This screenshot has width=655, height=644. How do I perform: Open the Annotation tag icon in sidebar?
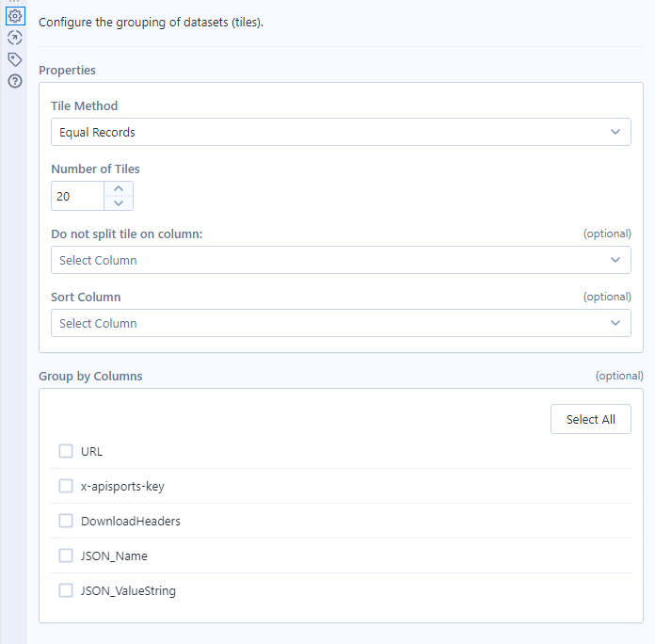pos(14,59)
